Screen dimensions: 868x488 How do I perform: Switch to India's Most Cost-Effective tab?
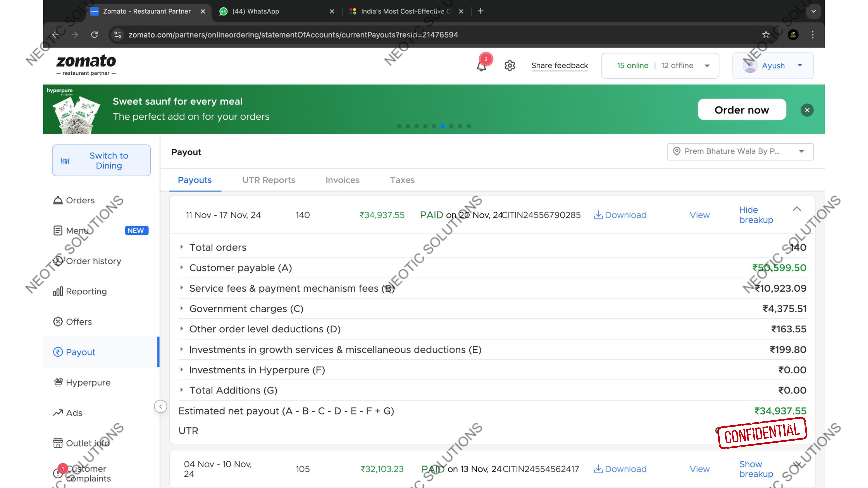(x=406, y=11)
